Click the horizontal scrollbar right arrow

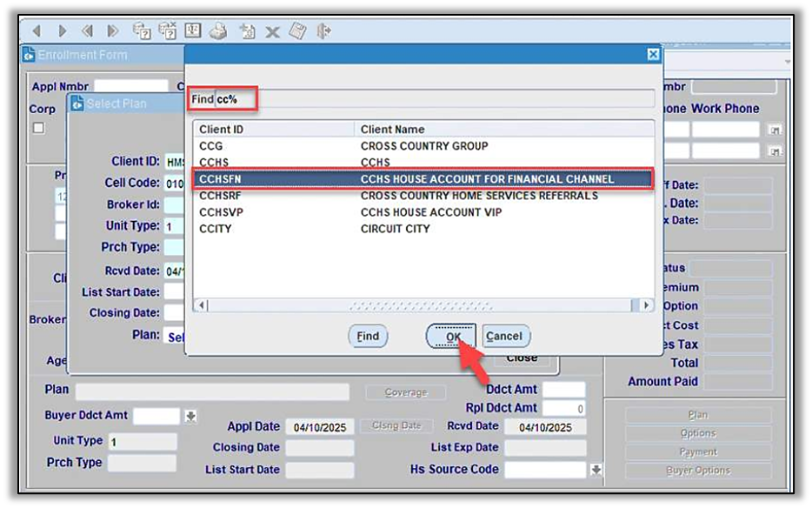point(646,305)
